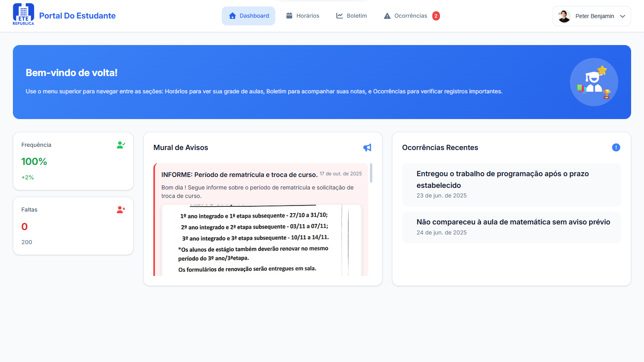Expand the Peter Benjamin user menu chevron
This screenshot has width=644, height=362.
pos(623,16)
